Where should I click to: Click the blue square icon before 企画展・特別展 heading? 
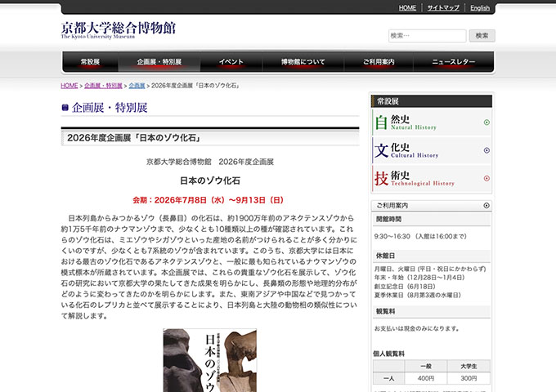click(65, 107)
